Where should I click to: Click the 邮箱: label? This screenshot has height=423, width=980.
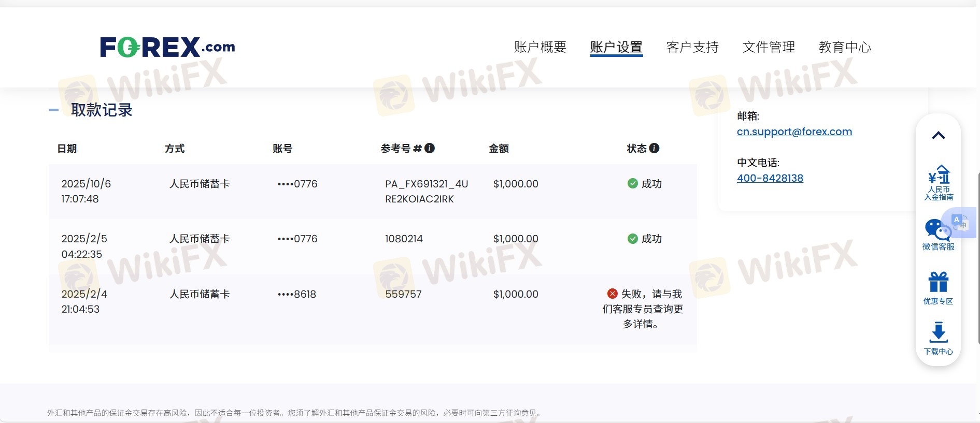pyautogui.click(x=748, y=116)
